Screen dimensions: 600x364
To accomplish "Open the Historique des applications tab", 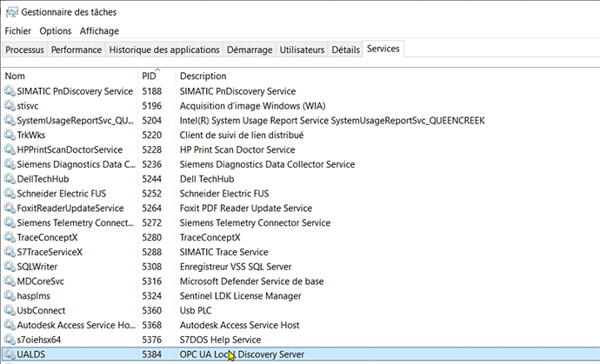I will (x=164, y=50).
